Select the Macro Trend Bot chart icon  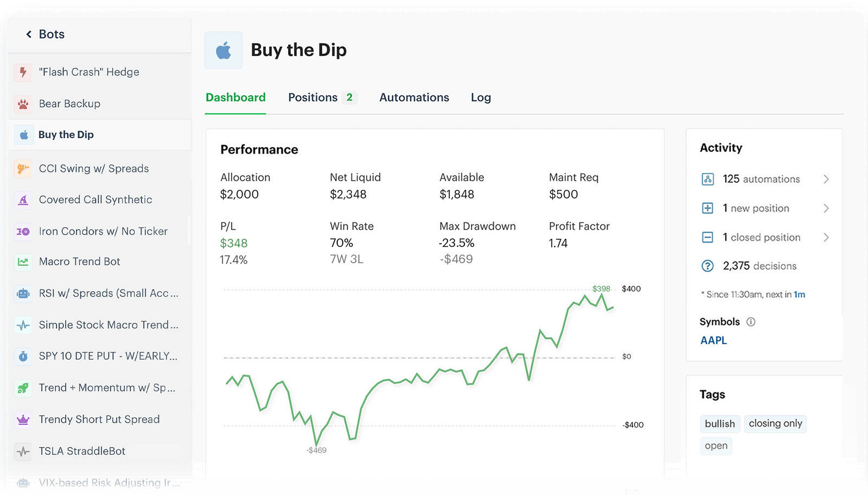(22, 262)
